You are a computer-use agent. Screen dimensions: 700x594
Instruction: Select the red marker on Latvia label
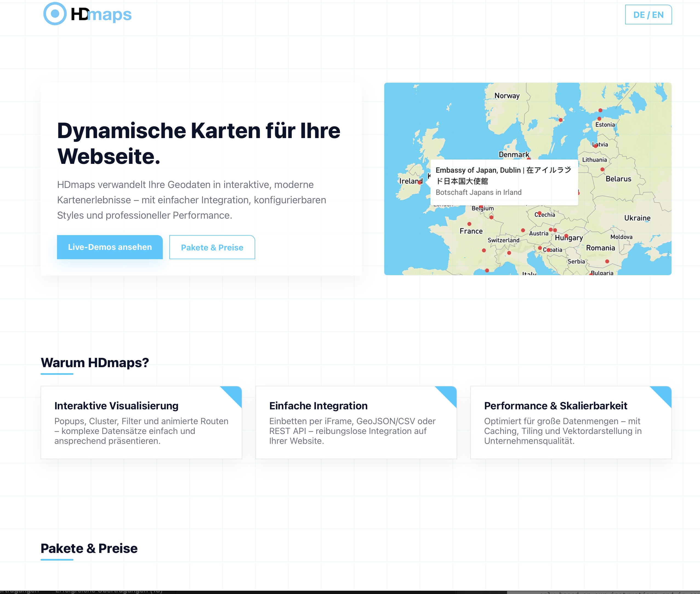596,146
